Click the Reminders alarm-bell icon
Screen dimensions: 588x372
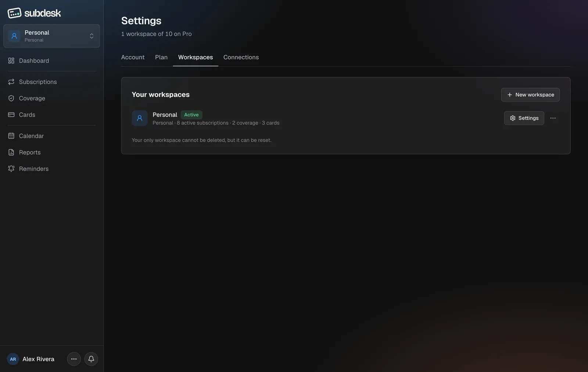pyautogui.click(x=11, y=169)
